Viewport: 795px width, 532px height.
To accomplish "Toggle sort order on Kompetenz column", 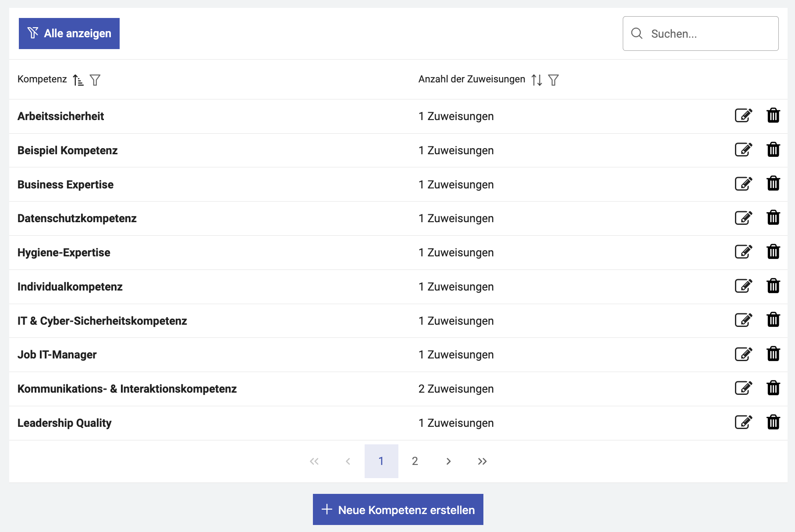I will 78,80.
